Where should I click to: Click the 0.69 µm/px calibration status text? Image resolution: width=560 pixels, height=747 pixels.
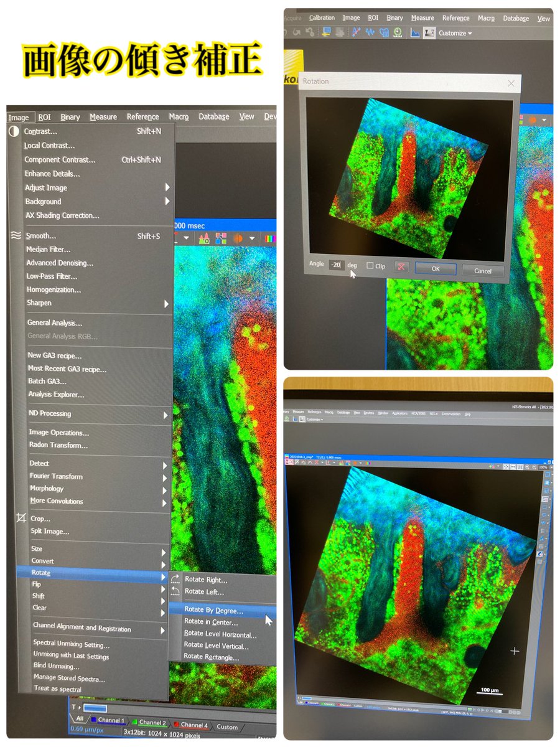[87, 730]
